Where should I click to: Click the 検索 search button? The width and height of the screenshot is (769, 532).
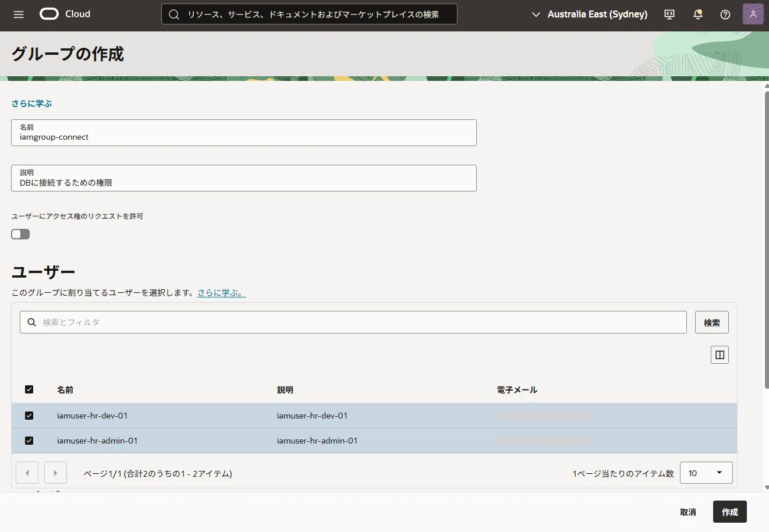[x=711, y=322]
